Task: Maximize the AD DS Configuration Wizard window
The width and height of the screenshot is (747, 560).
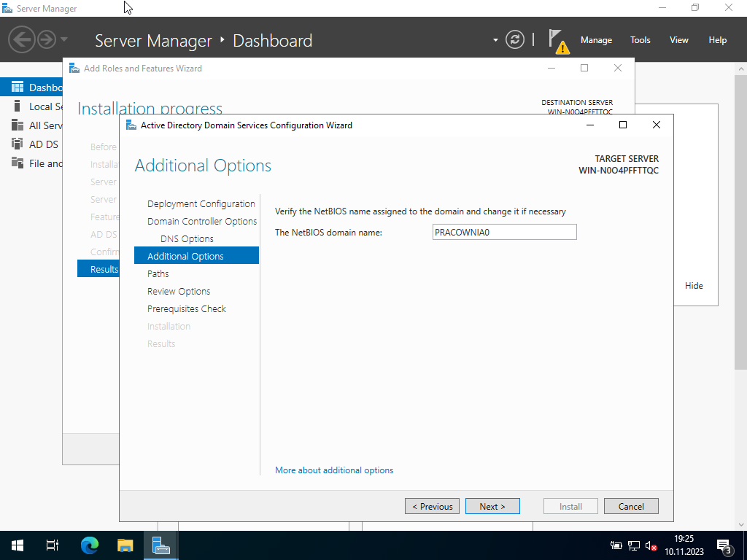Action: coord(623,125)
